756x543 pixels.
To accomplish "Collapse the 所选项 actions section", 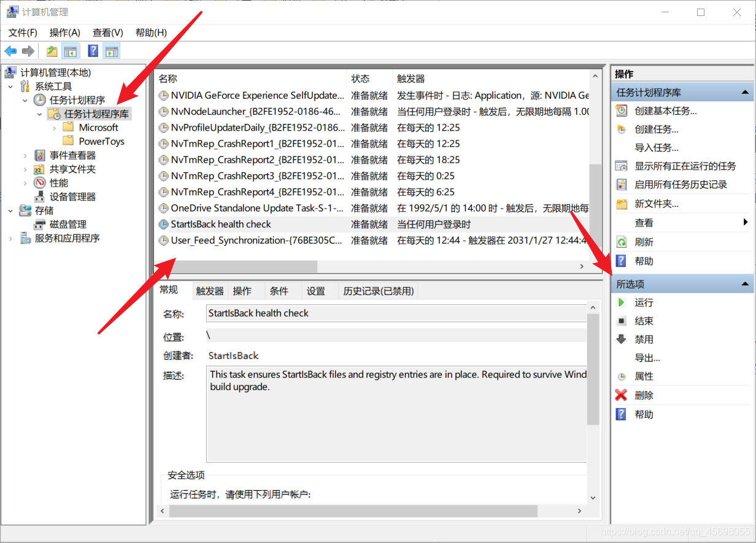I will (x=745, y=284).
